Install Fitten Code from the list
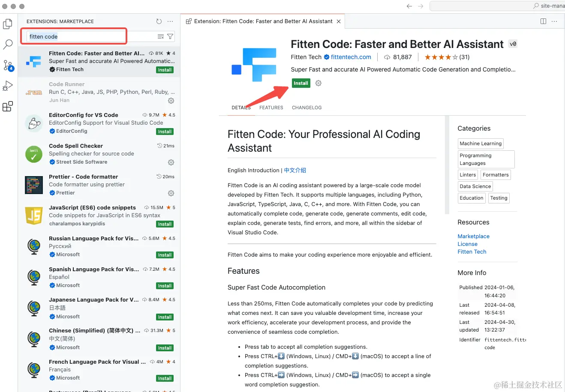This screenshot has height=392, width=565. point(165,70)
